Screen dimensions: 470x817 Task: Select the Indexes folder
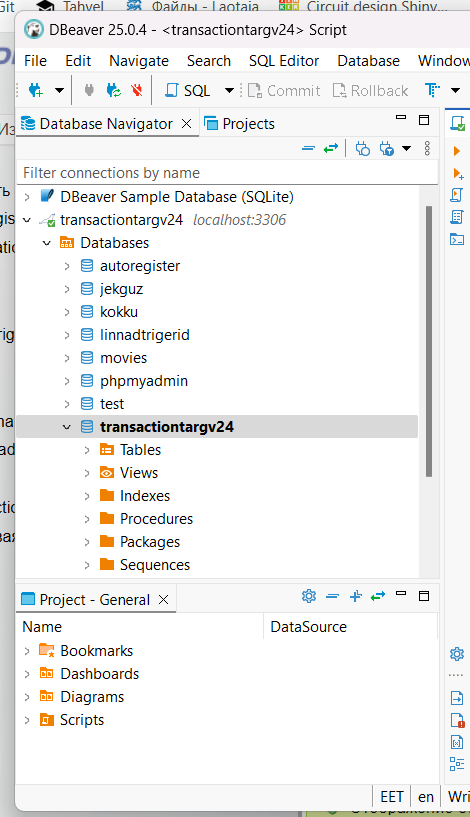pos(144,496)
